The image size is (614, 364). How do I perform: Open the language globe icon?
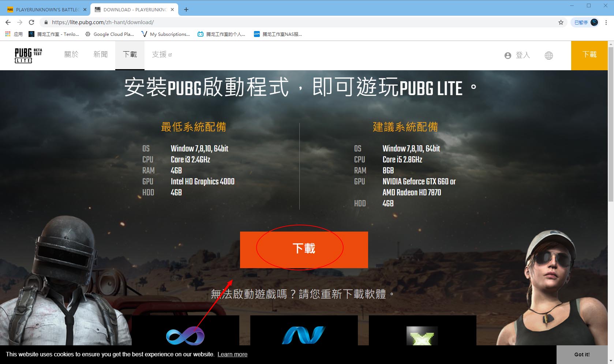click(549, 56)
